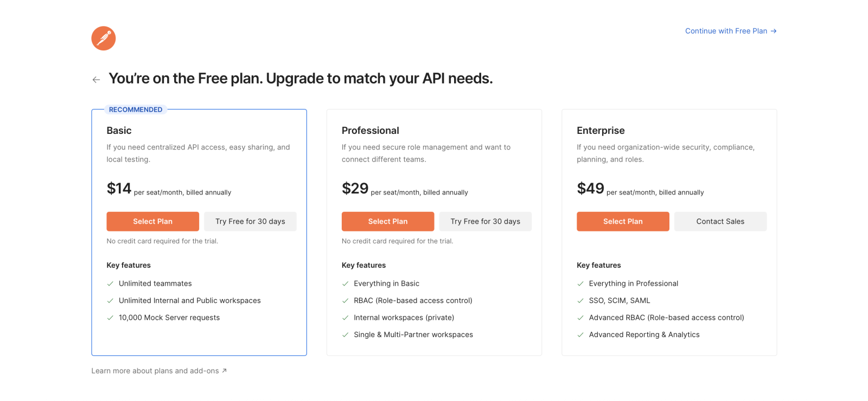Click the RECOMMENDED badge on the Basic card

tap(136, 109)
